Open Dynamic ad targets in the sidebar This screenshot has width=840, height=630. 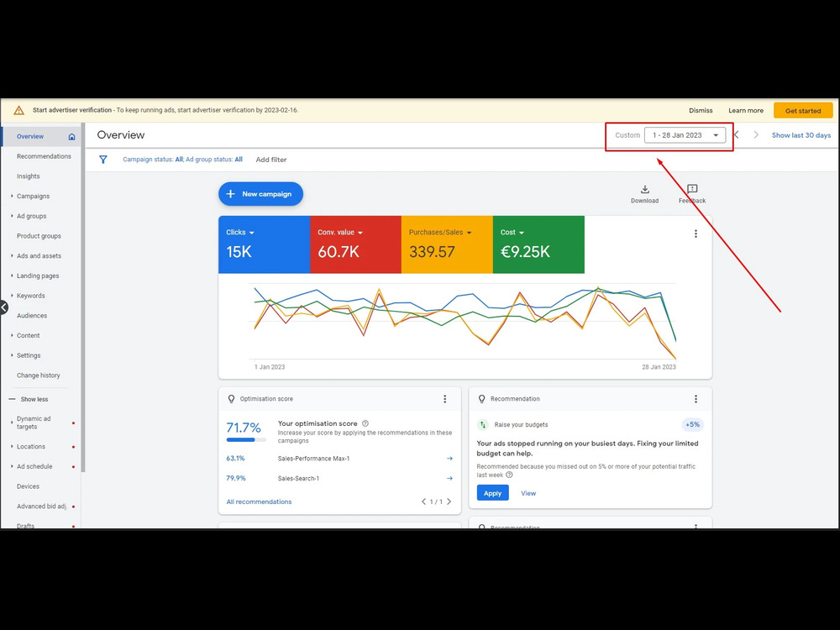pyautogui.click(x=34, y=423)
